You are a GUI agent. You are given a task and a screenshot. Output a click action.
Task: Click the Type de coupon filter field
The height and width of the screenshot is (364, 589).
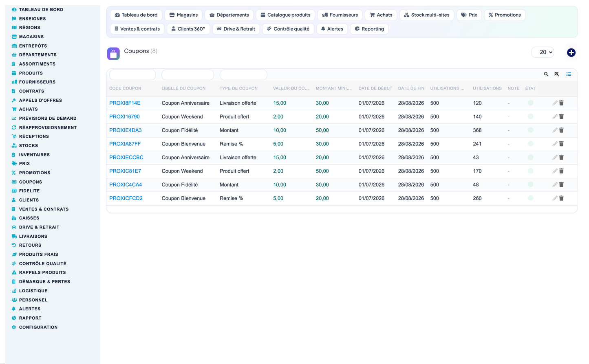(243, 75)
